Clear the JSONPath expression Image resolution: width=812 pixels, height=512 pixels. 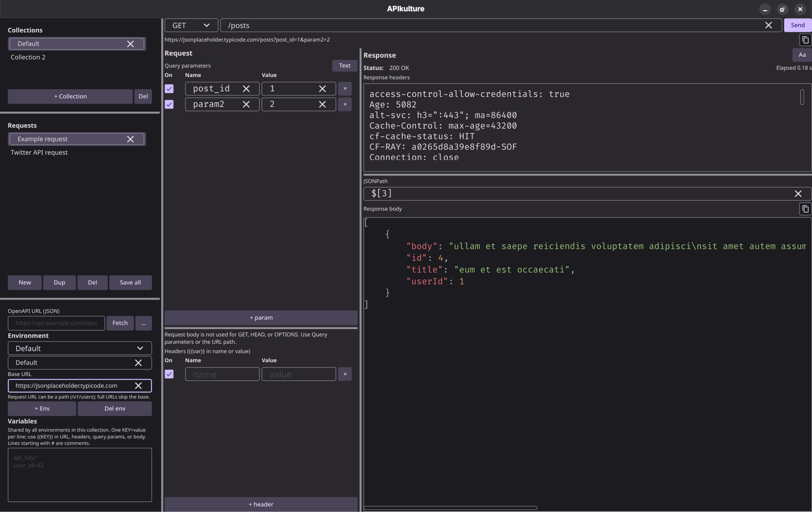[798, 194]
